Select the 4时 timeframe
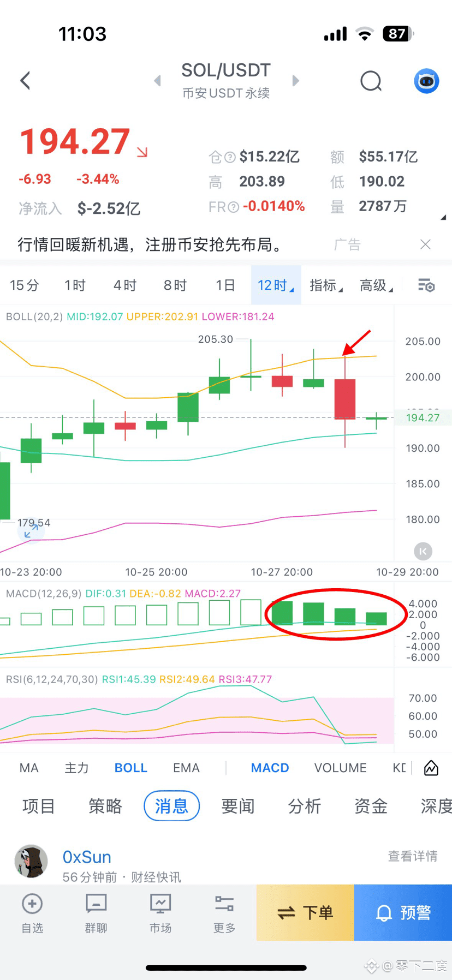The height and width of the screenshot is (980, 452). [125, 285]
